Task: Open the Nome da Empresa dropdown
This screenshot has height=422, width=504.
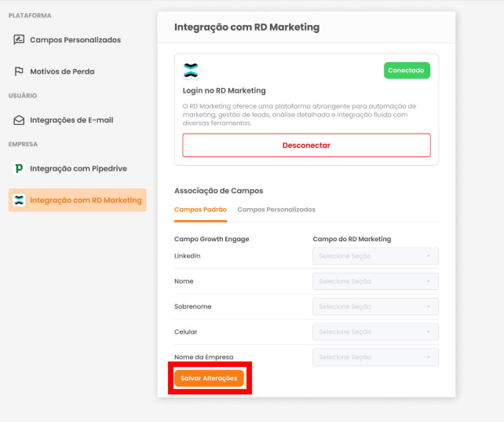Action: [x=375, y=357]
